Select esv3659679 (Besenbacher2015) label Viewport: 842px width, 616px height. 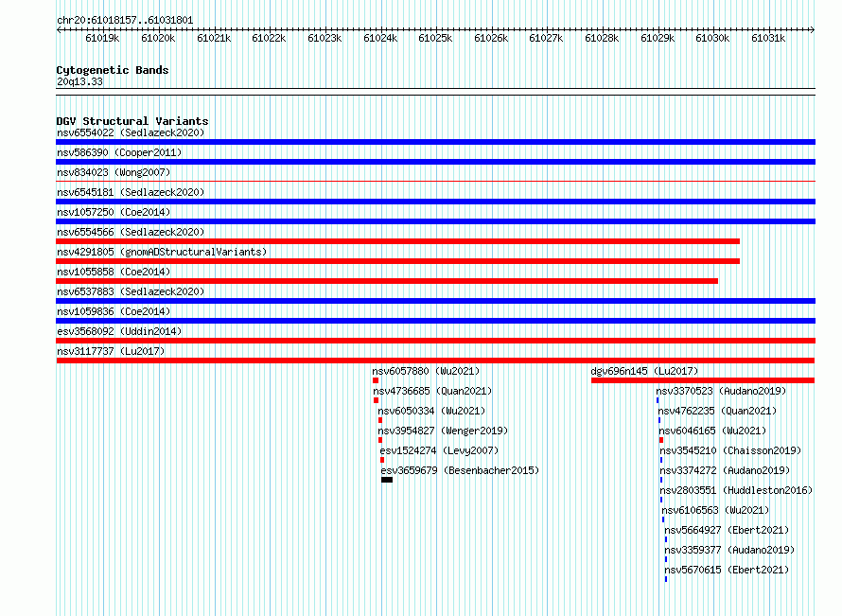460,470
